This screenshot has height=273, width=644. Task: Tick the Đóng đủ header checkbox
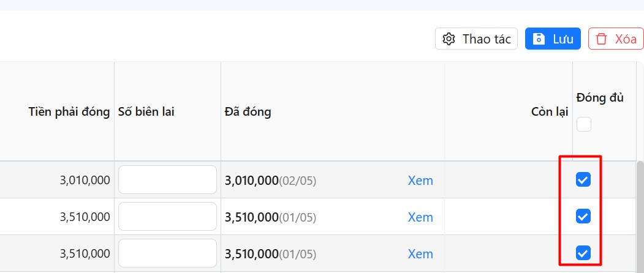[x=584, y=124]
